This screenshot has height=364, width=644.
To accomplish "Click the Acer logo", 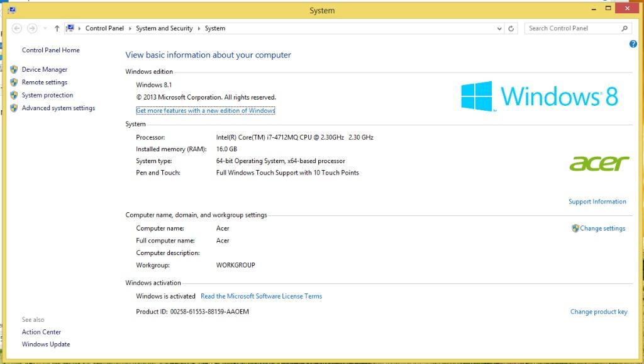I will pos(599,163).
